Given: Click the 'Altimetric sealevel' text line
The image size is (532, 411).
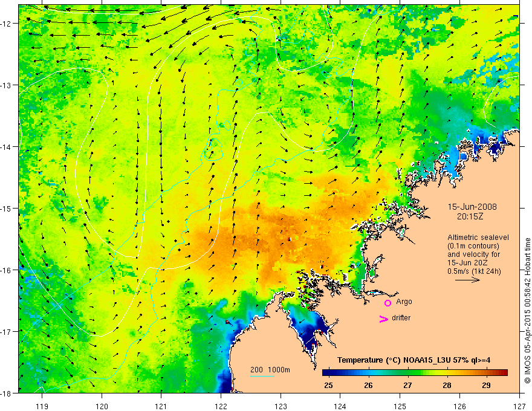Looking at the screenshot, I should point(478,238).
